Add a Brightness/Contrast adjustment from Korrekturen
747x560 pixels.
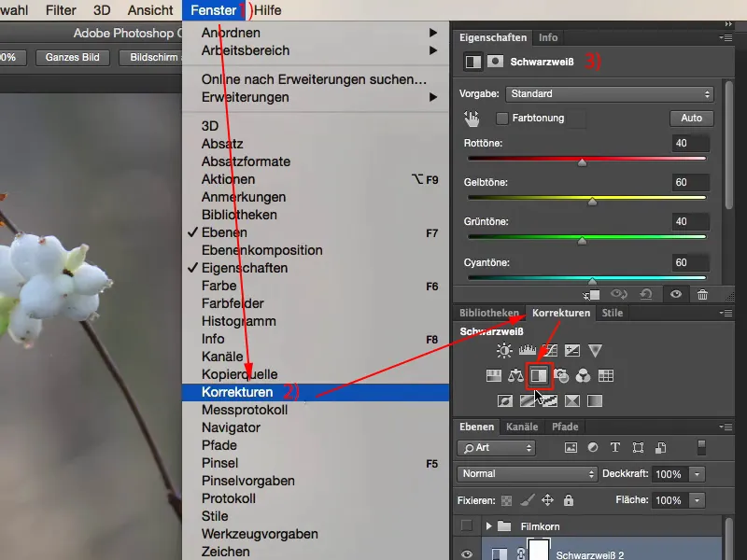[x=504, y=351]
